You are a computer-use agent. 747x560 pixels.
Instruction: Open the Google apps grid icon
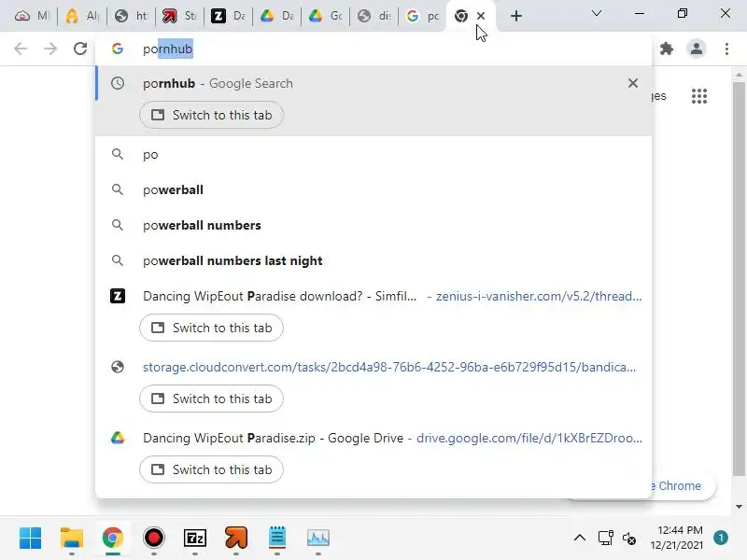[698, 96]
